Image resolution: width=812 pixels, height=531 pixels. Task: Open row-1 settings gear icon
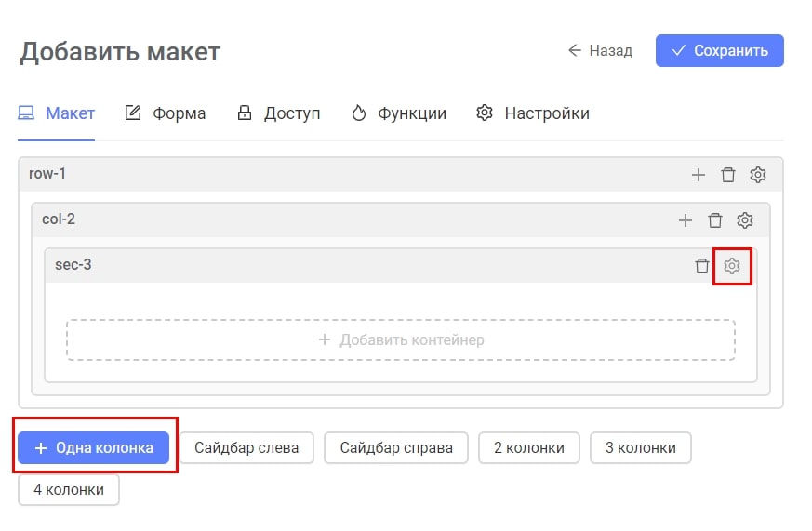(758, 175)
